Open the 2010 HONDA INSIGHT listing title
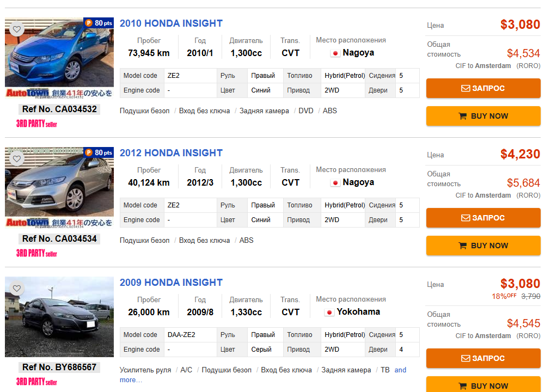Screen dimensions: 557x392 click(171, 23)
